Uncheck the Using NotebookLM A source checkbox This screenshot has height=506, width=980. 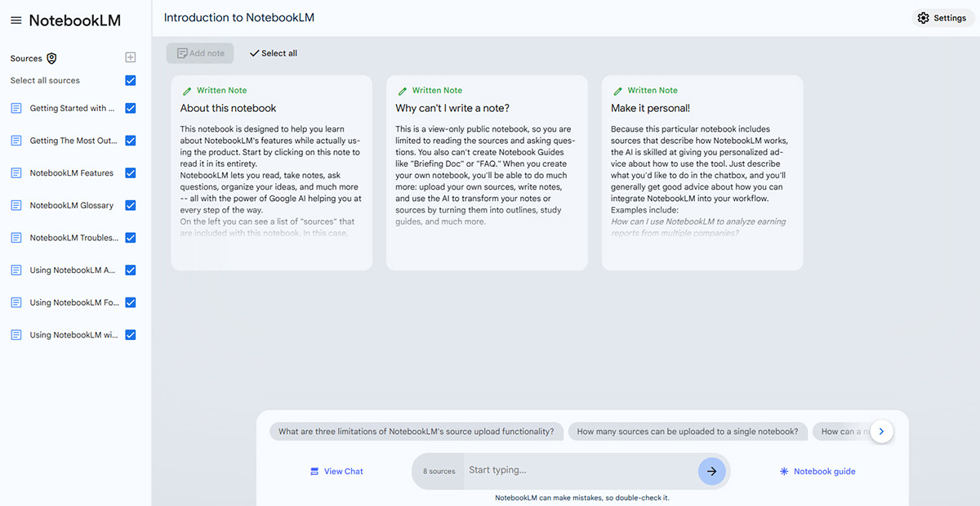coord(131,270)
